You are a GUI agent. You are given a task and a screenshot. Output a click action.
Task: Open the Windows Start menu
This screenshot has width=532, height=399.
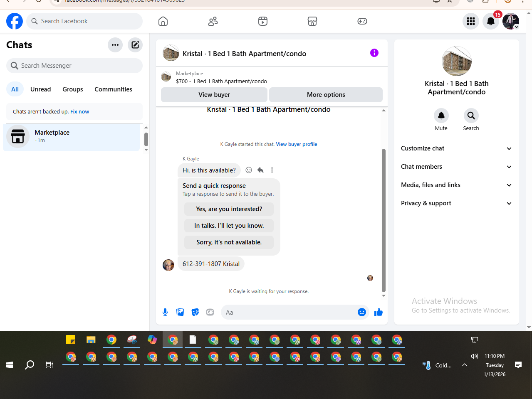10,365
